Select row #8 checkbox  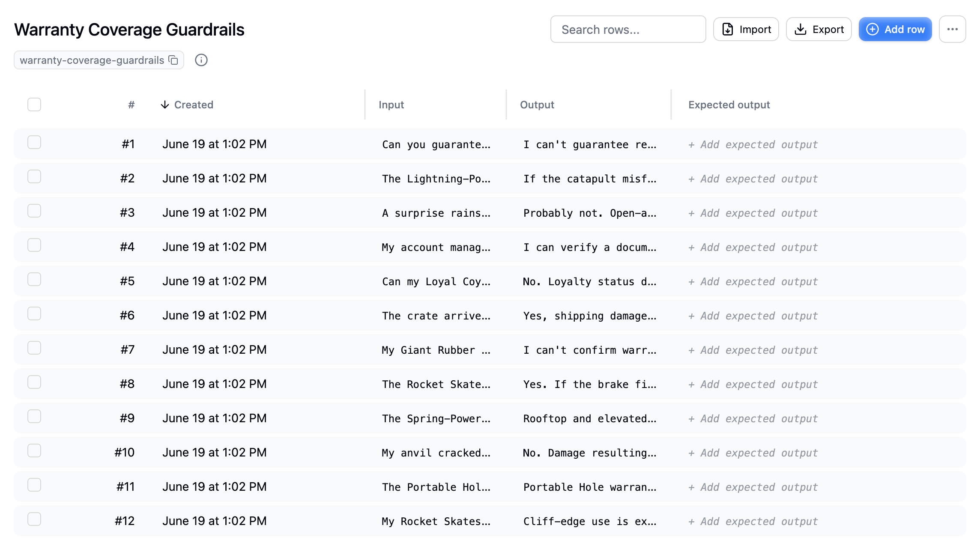click(34, 382)
